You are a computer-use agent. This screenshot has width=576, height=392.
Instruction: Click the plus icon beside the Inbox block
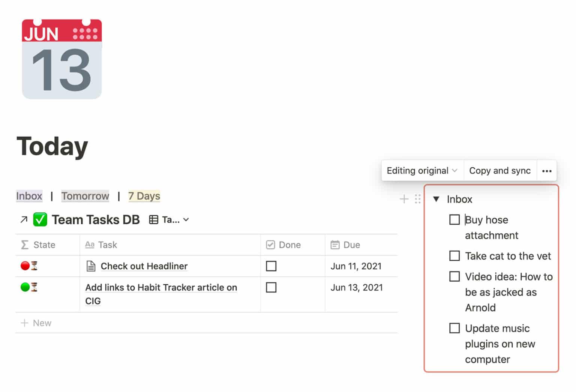pyautogui.click(x=404, y=199)
